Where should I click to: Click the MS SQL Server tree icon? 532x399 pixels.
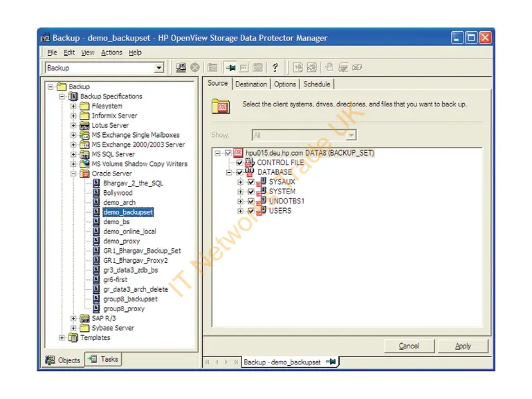tap(84, 154)
